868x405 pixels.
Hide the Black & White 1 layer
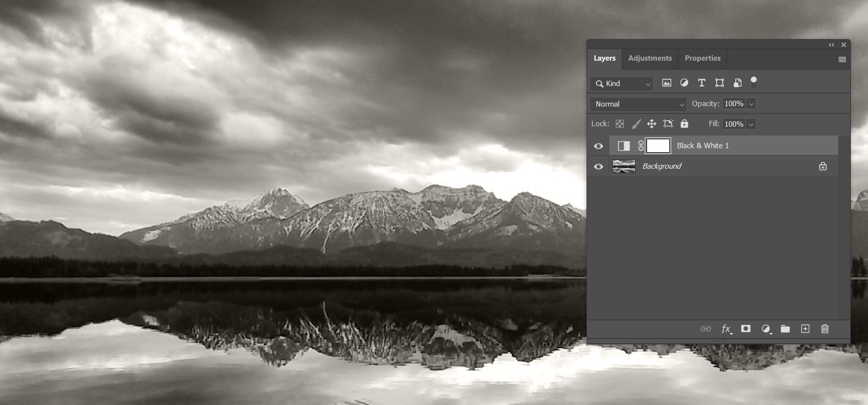(x=598, y=146)
